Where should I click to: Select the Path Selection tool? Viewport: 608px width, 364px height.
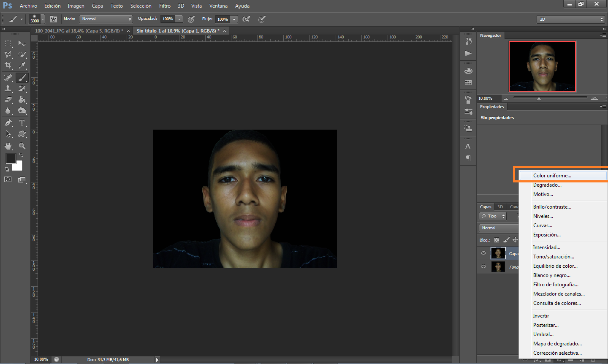(x=8, y=134)
